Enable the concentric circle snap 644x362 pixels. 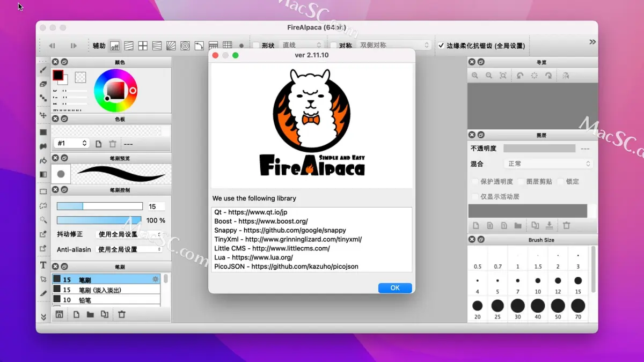click(x=185, y=46)
